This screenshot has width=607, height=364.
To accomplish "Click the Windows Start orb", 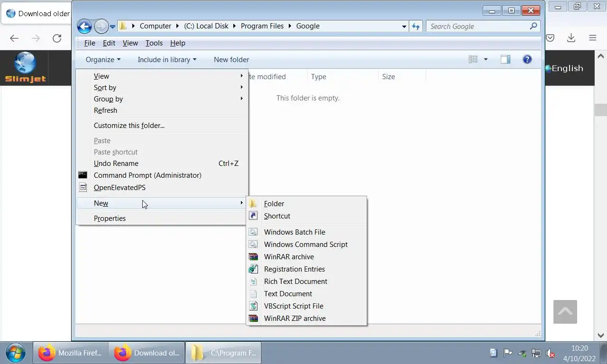I will coord(16,353).
